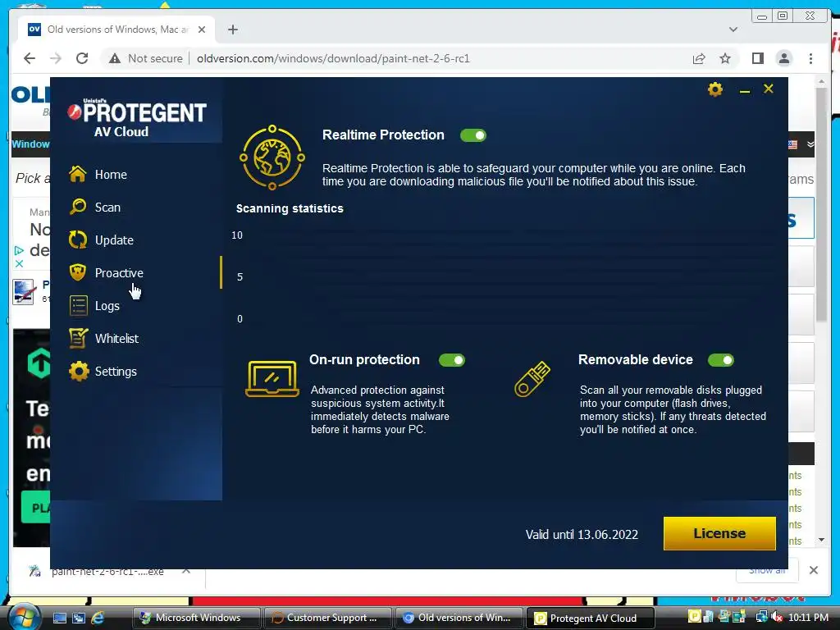Switch to Customer Support taskbar window
This screenshot has width=840, height=630.
point(326,618)
